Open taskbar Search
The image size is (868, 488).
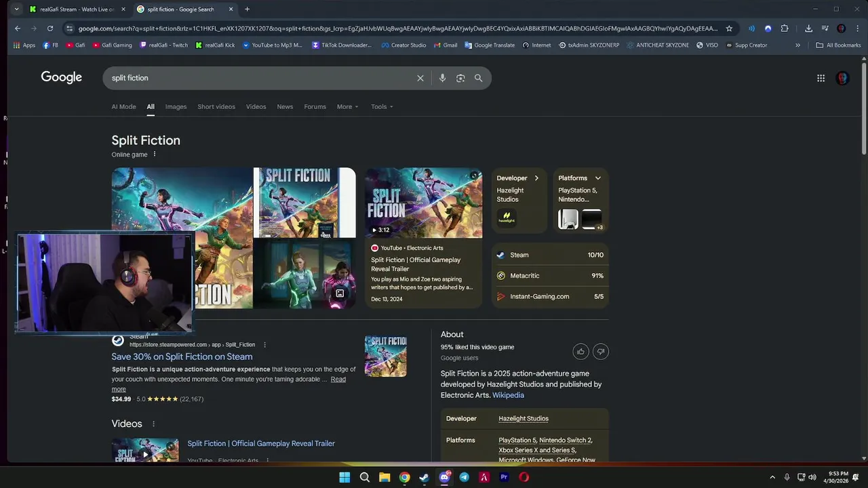[364, 477]
